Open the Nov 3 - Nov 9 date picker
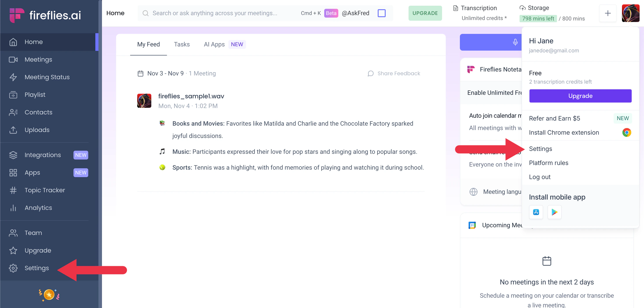 point(165,73)
